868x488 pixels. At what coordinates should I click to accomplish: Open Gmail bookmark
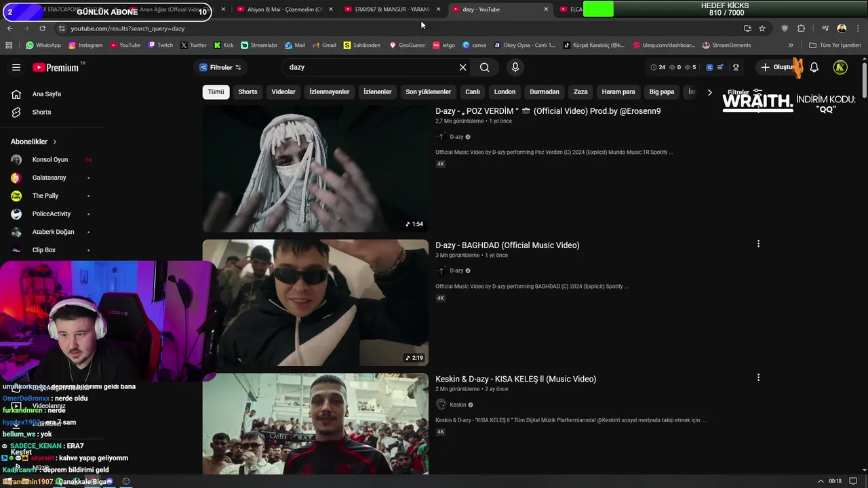(x=324, y=45)
